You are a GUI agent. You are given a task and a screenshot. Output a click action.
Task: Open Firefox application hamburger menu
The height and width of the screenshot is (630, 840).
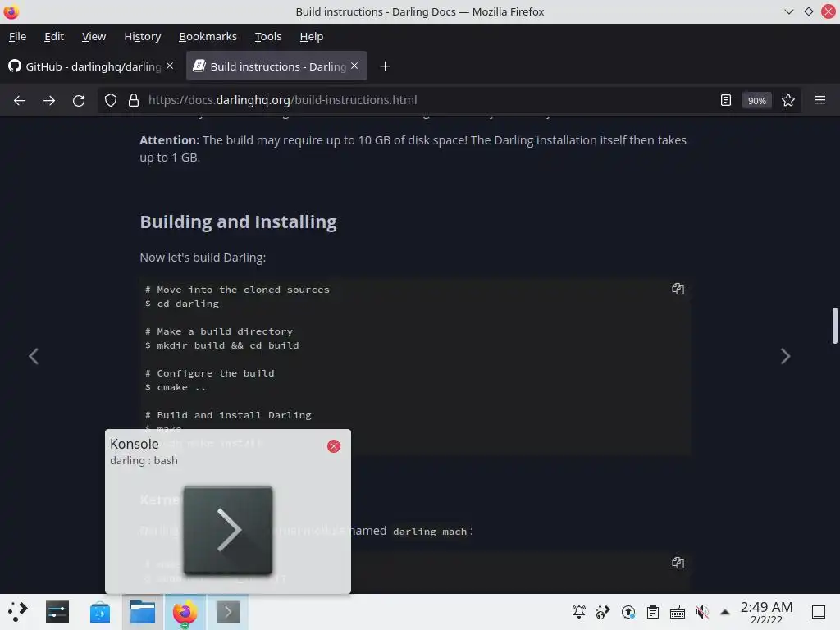click(820, 100)
